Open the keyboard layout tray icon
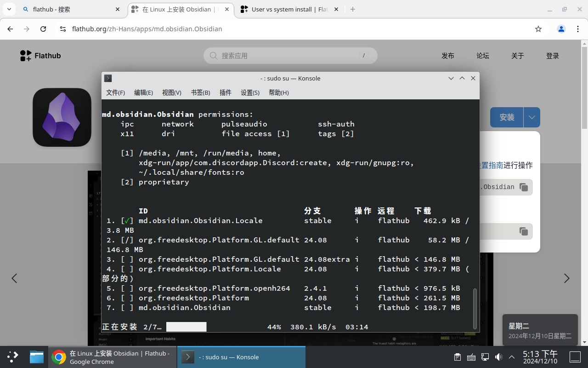This screenshot has height=368, width=588. [x=471, y=357]
